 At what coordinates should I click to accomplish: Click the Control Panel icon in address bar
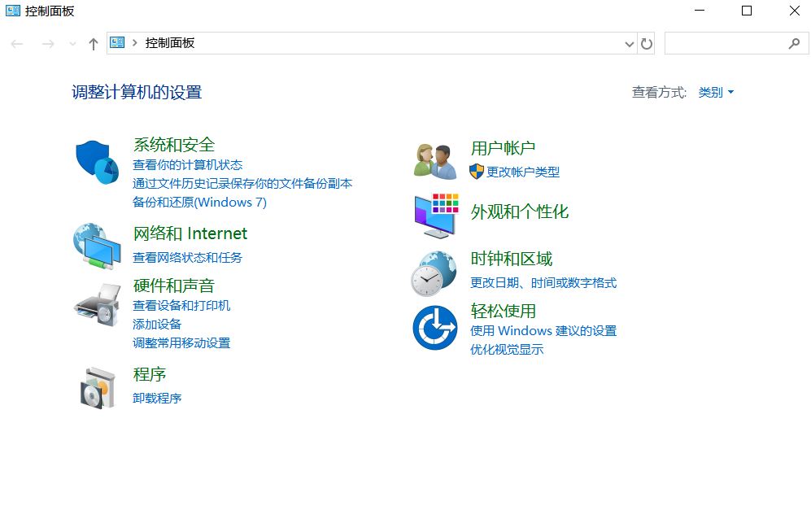click(117, 43)
